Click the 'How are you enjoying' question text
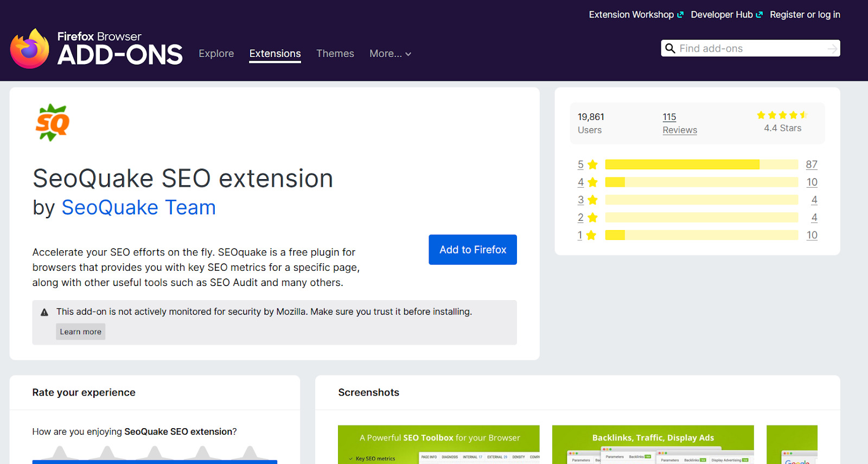The width and height of the screenshot is (868, 464). tap(135, 431)
